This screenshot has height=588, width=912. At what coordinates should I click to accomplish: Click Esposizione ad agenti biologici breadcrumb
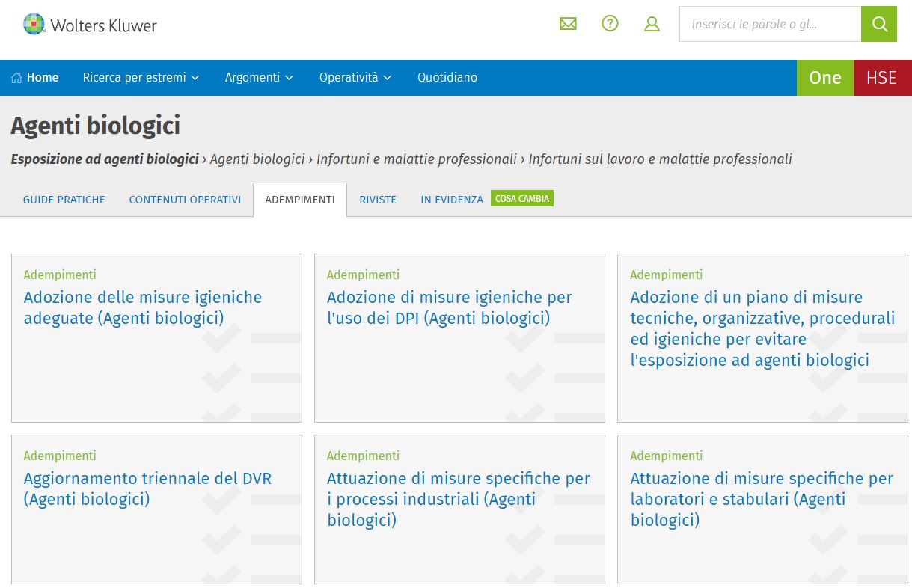click(105, 159)
